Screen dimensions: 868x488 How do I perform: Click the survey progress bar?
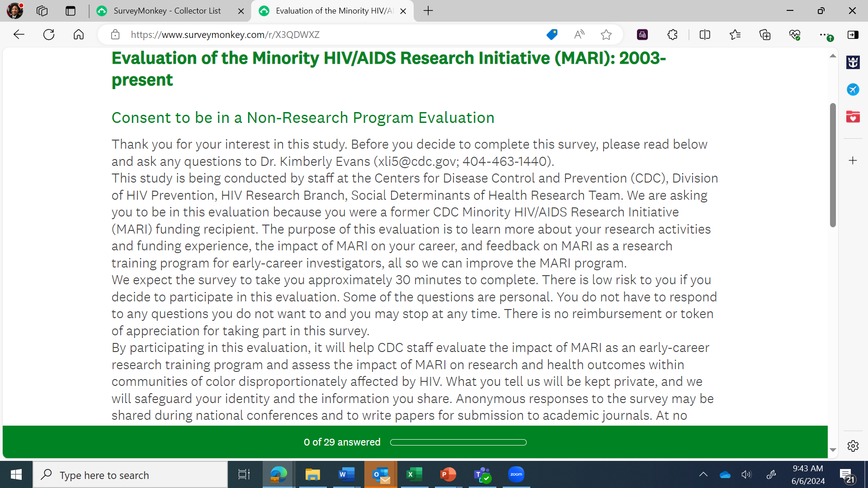coord(458,442)
